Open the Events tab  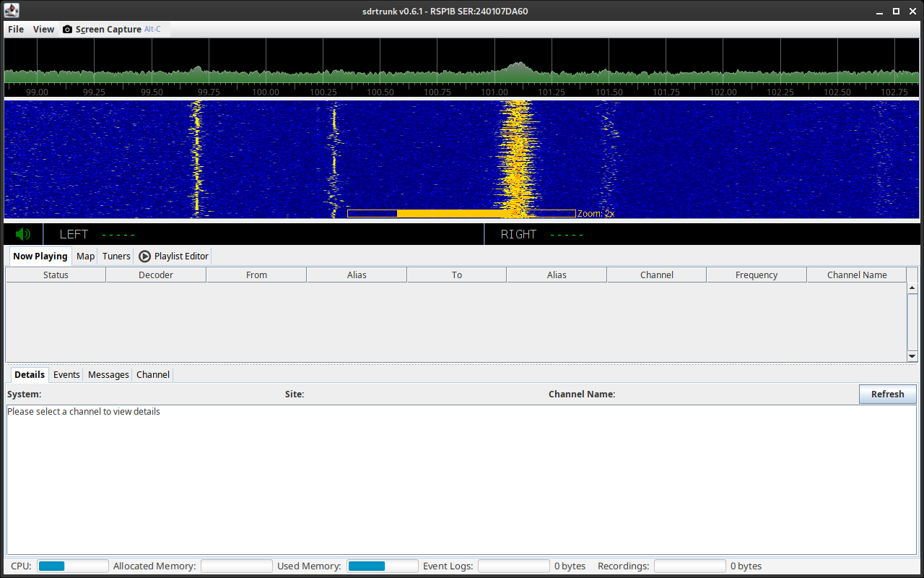coord(66,375)
